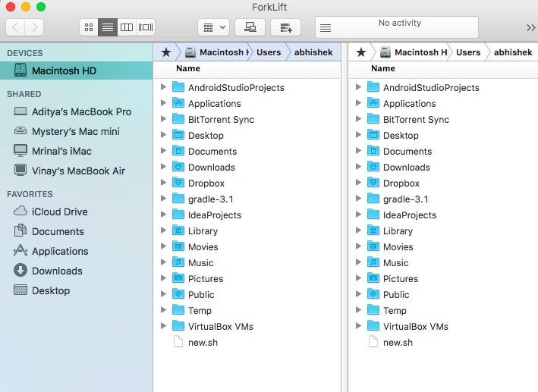The image size is (538, 392).
Task: Click Macintosh HD breadcrumb in left pane
Action: point(216,52)
